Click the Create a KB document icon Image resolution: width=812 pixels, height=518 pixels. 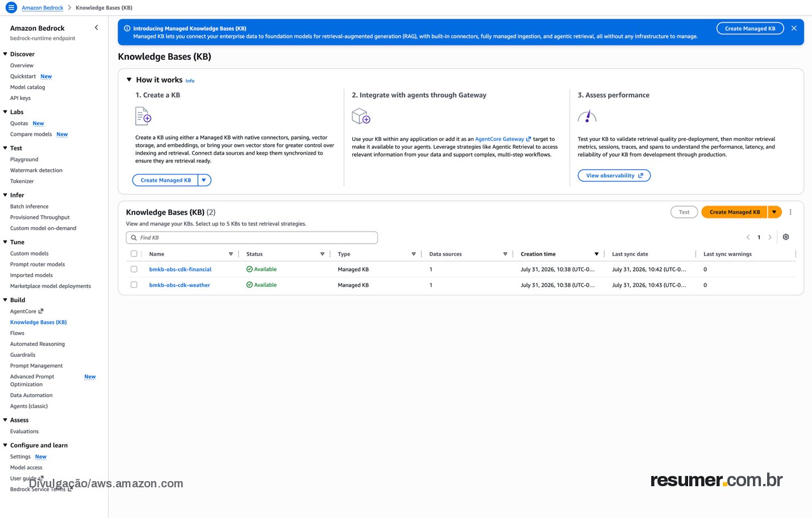point(143,116)
